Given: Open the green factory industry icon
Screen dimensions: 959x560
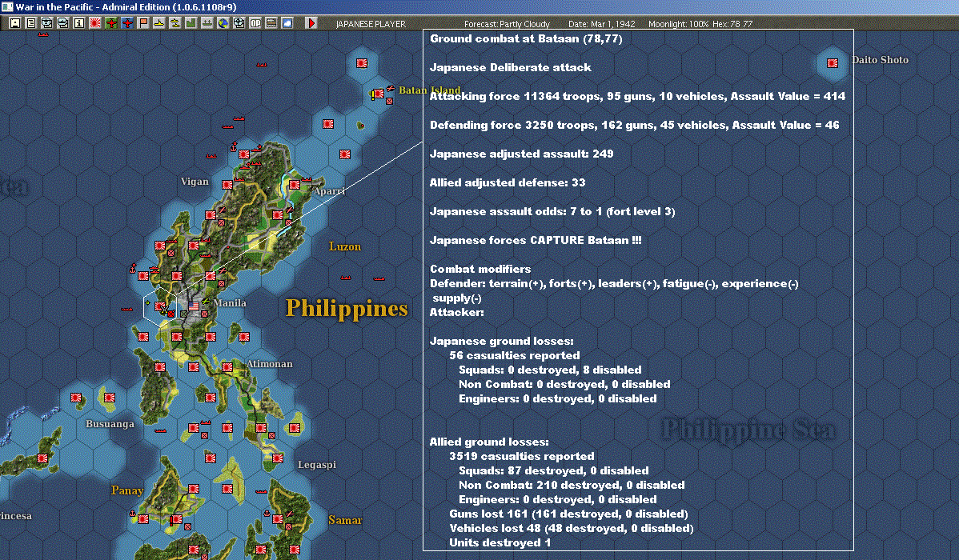Looking at the screenshot, I should coord(191,23).
